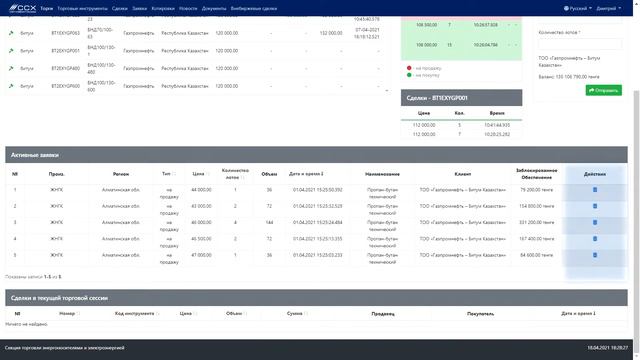Click the Клиент column header

pos(462,174)
